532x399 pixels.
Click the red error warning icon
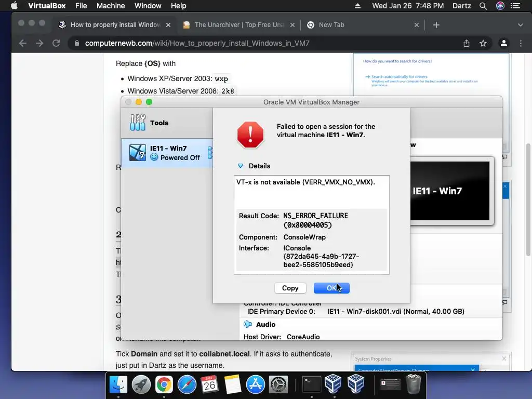coord(250,135)
